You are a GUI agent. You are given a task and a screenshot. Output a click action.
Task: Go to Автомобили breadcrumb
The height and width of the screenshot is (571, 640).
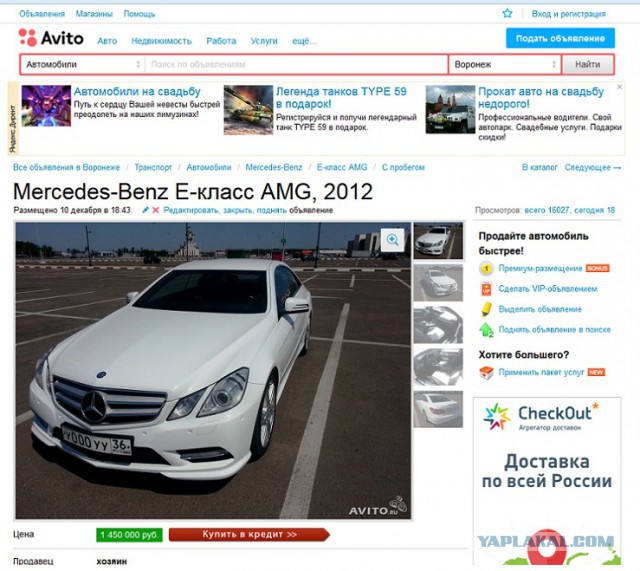tap(209, 167)
